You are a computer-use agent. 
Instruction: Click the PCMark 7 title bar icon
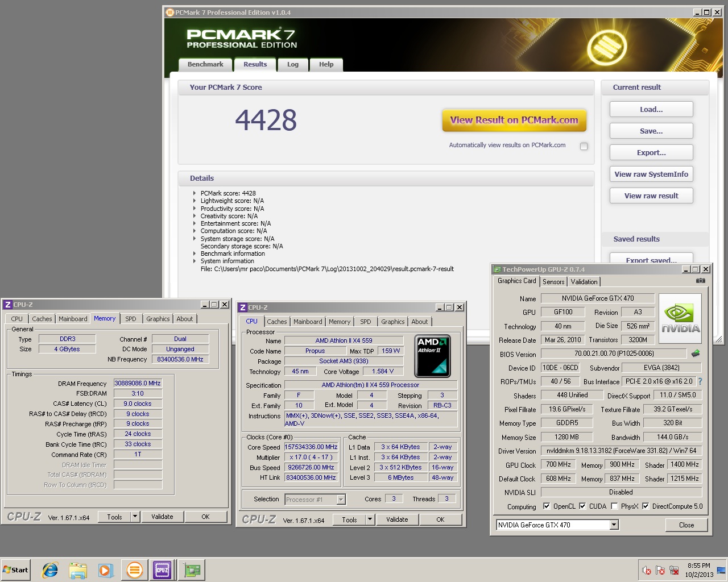pos(169,13)
